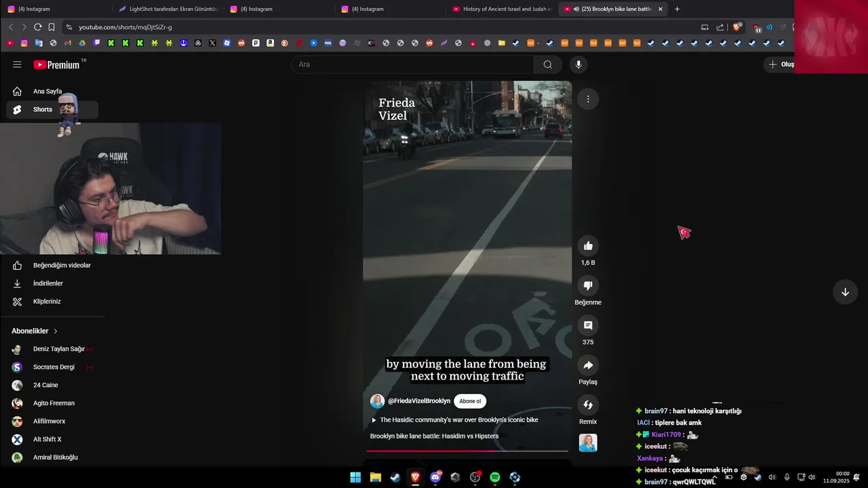
Task: Open the Twitch bookmark in bookmarks bar
Action: (97, 43)
